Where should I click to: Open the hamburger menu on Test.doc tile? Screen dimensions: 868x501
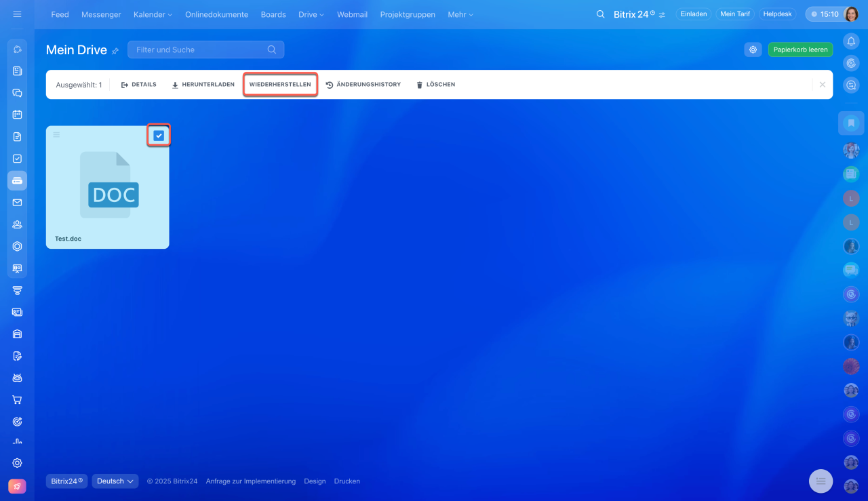(56, 135)
